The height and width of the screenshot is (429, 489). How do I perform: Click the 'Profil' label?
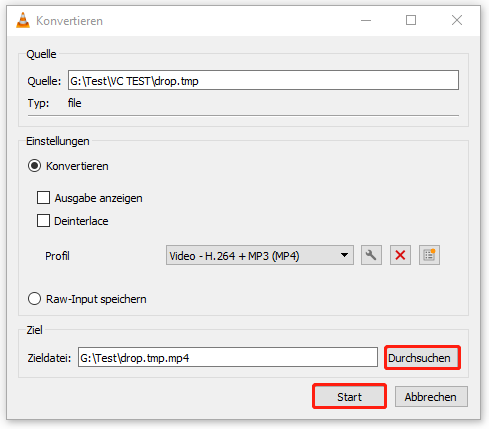(57, 256)
